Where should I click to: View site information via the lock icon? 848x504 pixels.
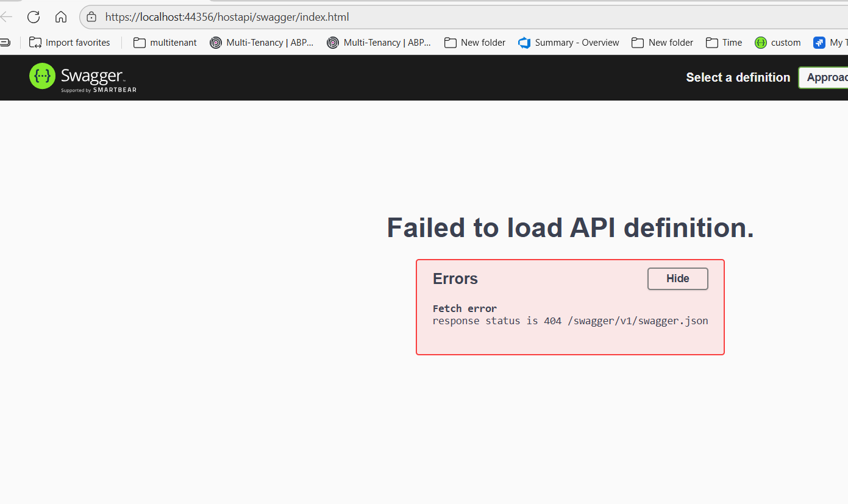click(91, 17)
